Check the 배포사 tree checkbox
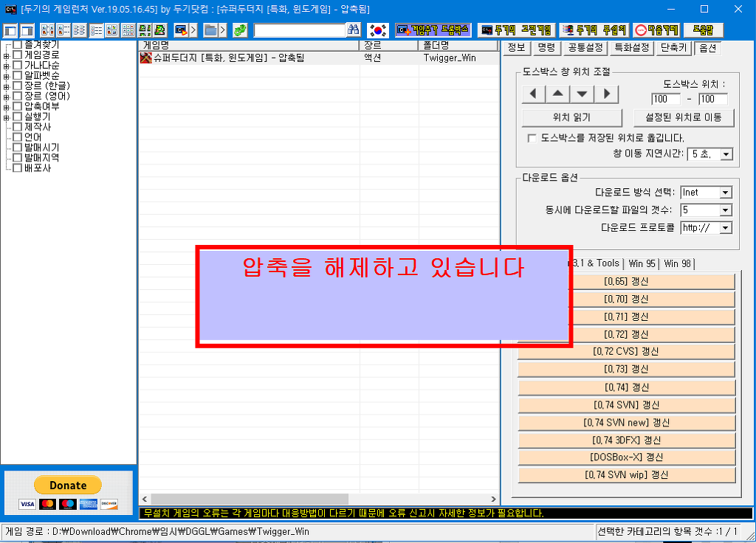Screen dimensions: 756x543 pyautogui.click(x=18, y=167)
